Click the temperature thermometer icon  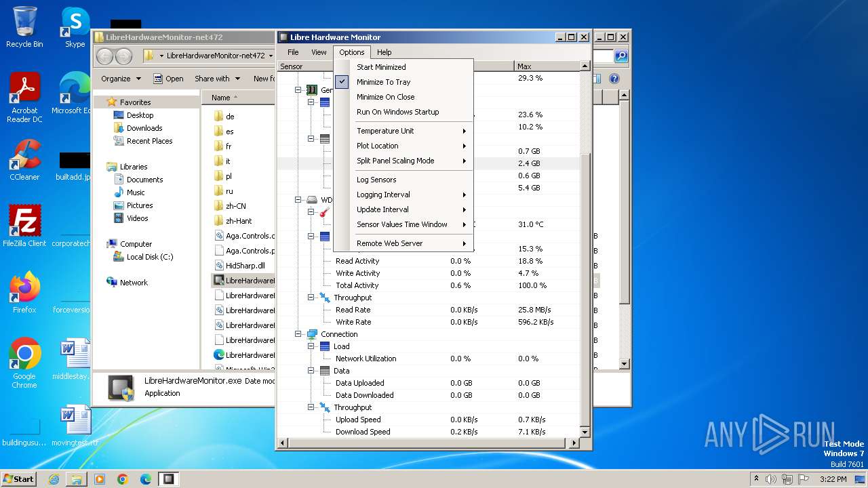tap(324, 212)
